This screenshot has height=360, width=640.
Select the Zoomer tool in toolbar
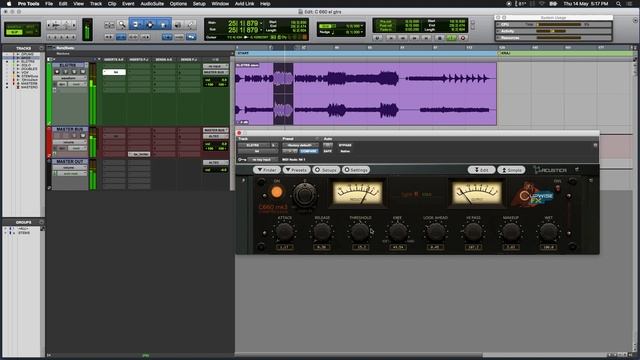click(x=122, y=24)
